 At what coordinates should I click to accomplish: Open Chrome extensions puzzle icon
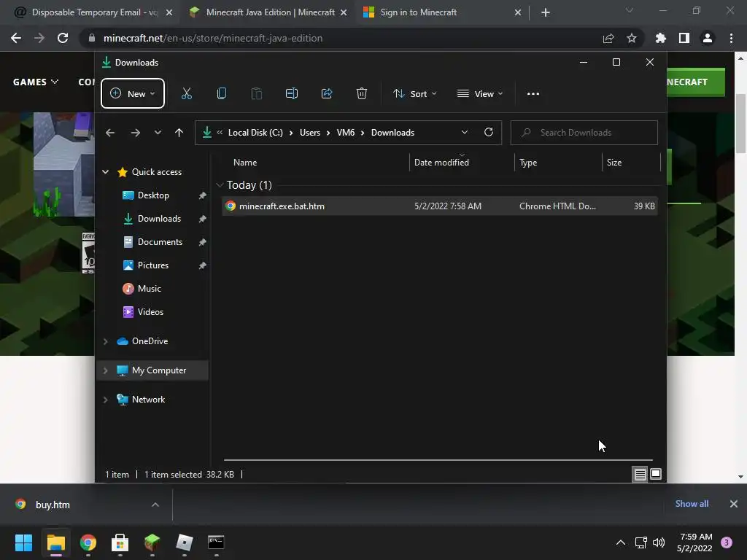point(660,38)
